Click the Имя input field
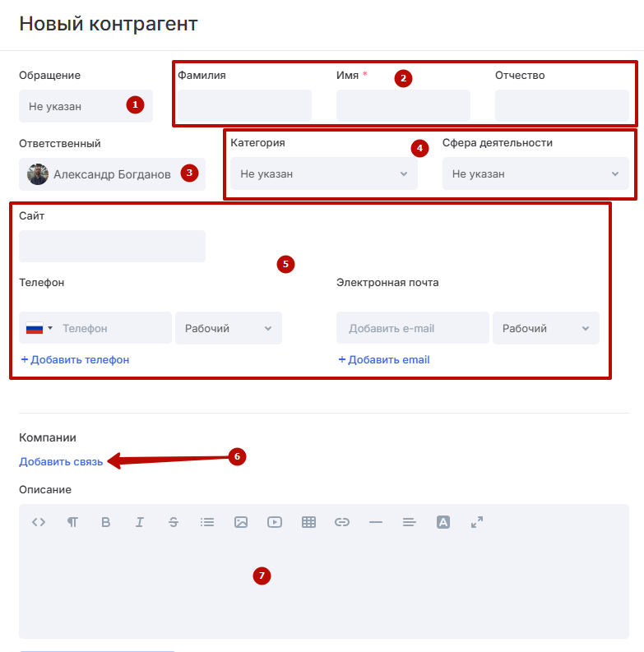Viewport: 644px width, 652px height. pyautogui.click(x=403, y=106)
